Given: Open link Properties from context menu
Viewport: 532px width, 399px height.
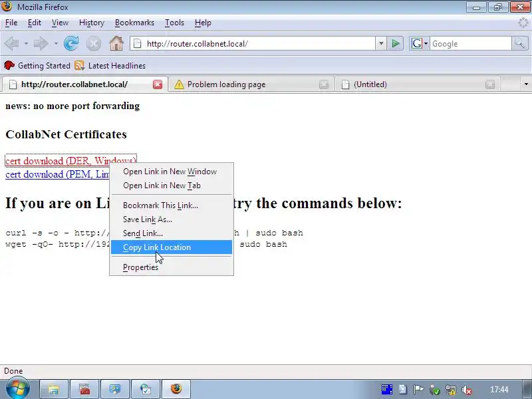Looking at the screenshot, I should click(x=172, y=267).
